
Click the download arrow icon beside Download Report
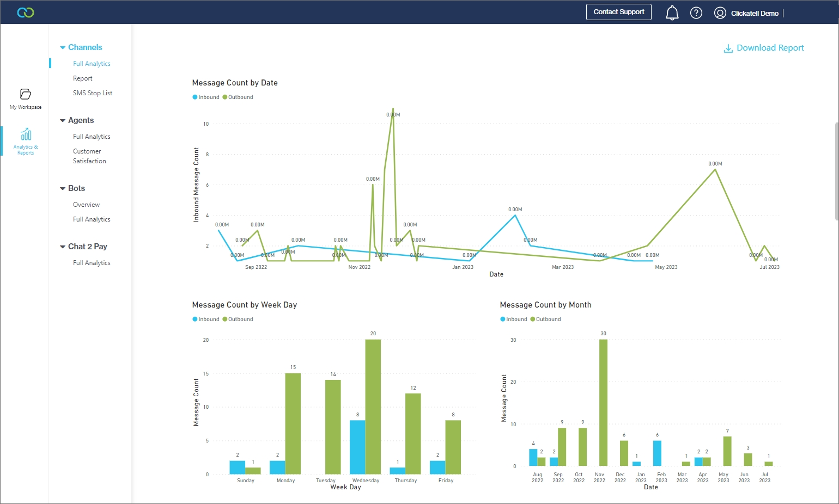click(728, 48)
